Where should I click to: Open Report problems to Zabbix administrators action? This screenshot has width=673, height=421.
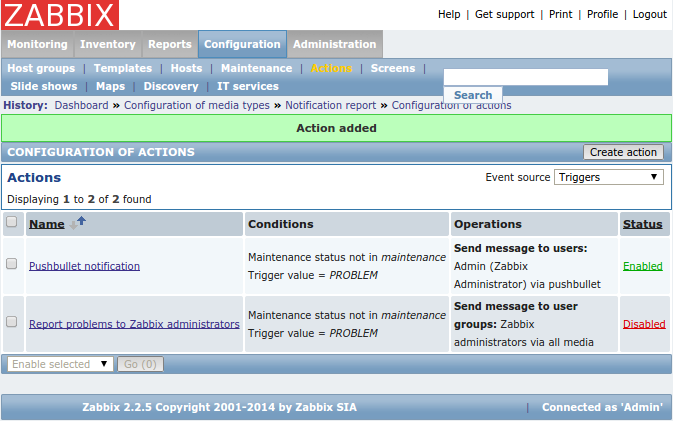[x=134, y=324]
